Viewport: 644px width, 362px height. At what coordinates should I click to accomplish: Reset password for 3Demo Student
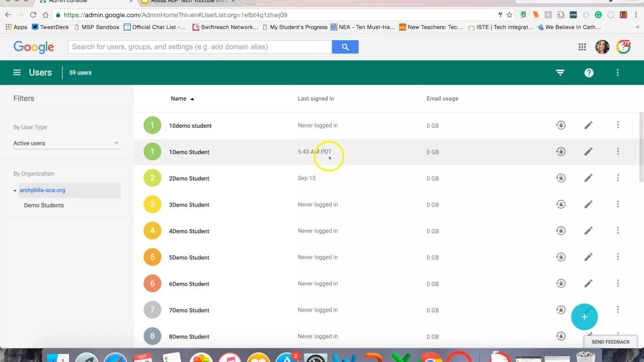[560, 204]
